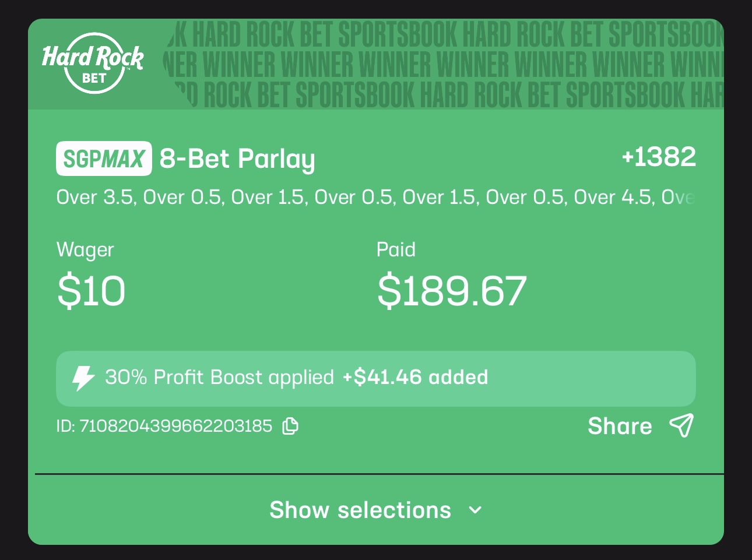
Task: Click the lightning bolt boost icon
Action: (83, 378)
